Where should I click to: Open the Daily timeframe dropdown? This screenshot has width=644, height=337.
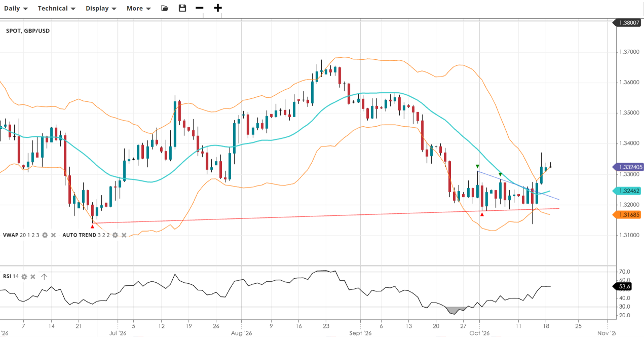click(16, 8)
